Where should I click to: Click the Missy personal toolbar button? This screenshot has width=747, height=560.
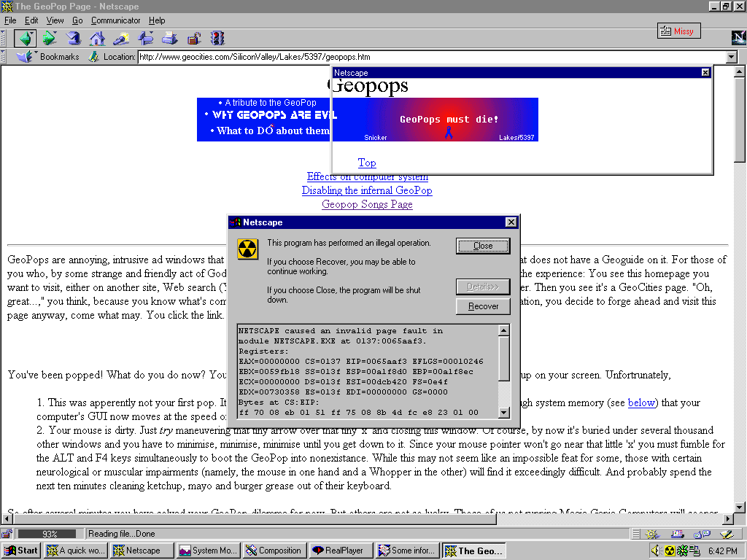click(x=679, y=31)
